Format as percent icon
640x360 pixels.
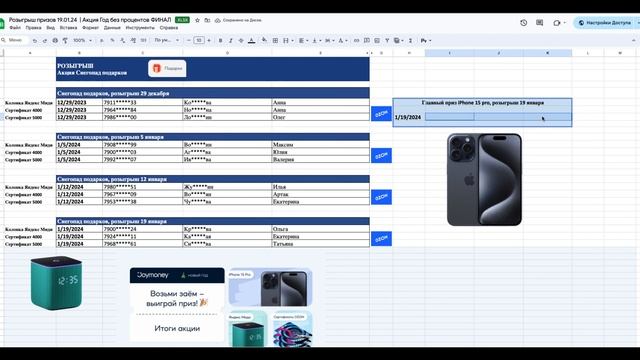(112, 40)
